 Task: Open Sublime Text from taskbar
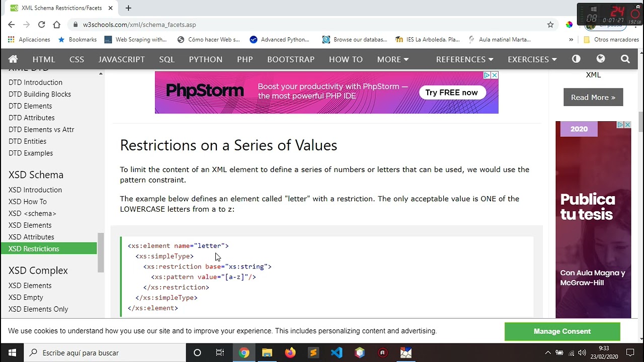pyautogui.click(x=313, y=352)
